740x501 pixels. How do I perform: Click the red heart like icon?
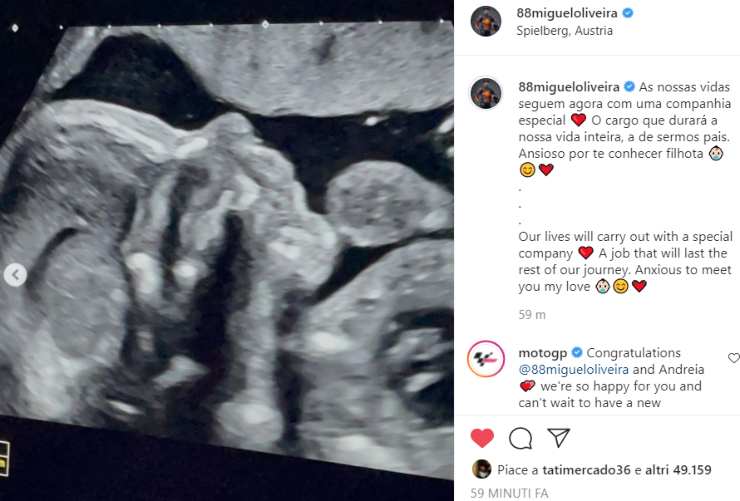click(x=482, y=438)
